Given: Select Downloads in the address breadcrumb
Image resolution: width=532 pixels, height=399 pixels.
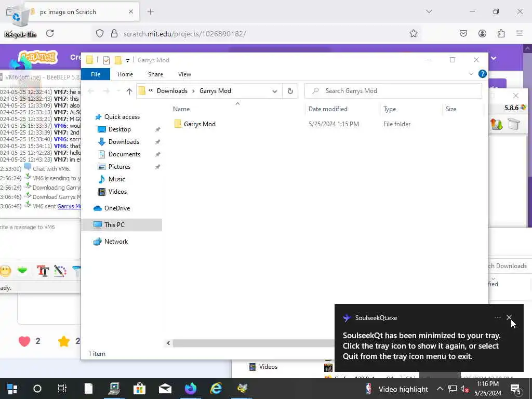Looking at the screenshot, I should pos(172,91).
